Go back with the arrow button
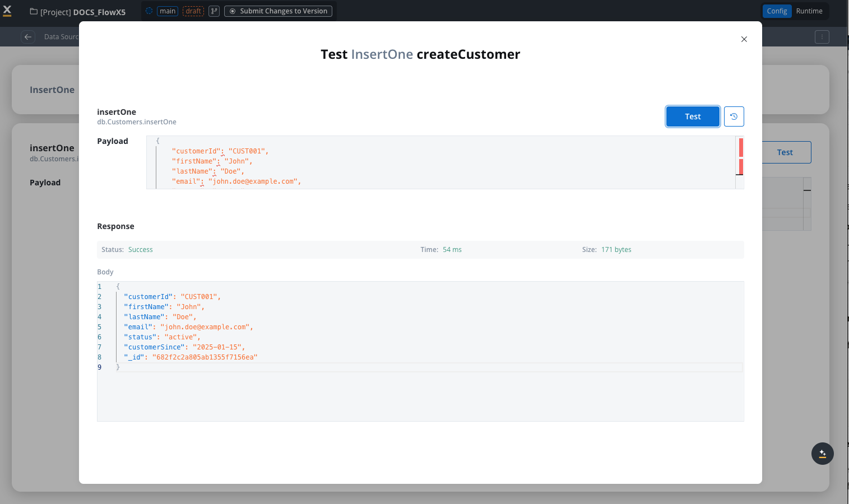The height and width of the screenshot is (504, 849). 28,37
